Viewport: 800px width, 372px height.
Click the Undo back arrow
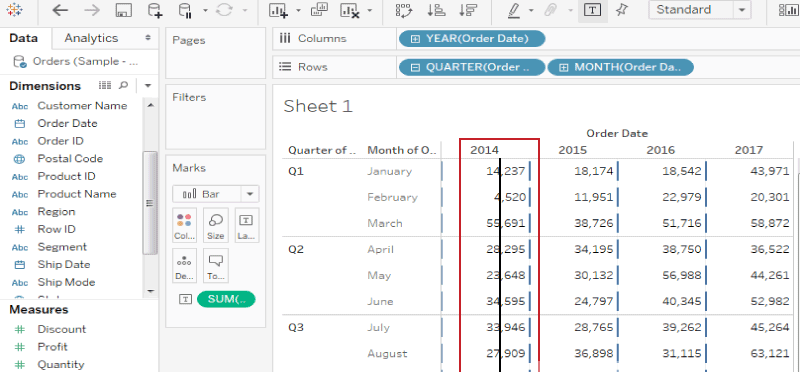click(60, 10)
